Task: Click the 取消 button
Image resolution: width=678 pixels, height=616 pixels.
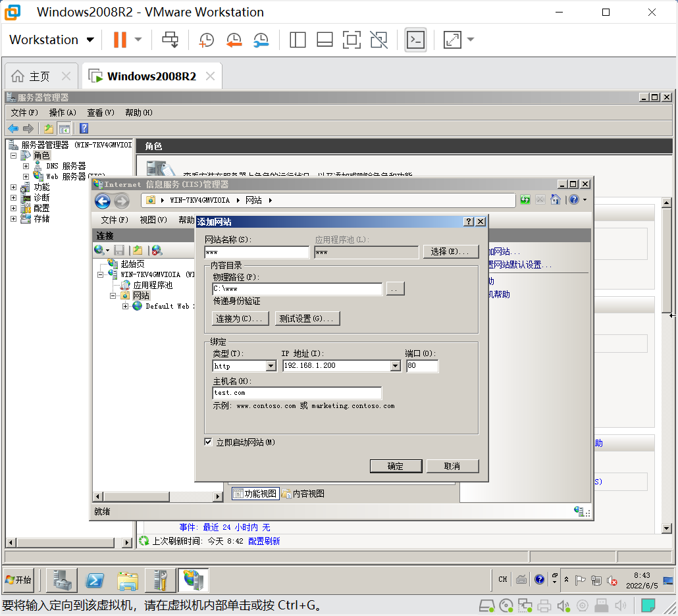Action: click(x=452, y=466)
